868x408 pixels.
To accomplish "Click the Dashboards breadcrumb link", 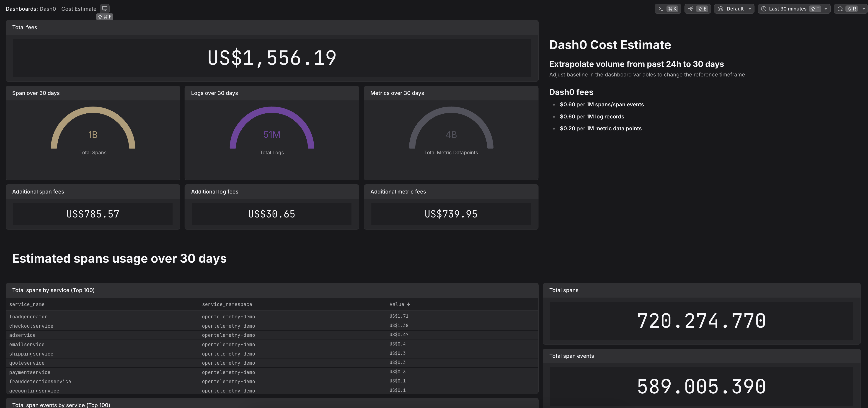I will (x=21, y=9).
